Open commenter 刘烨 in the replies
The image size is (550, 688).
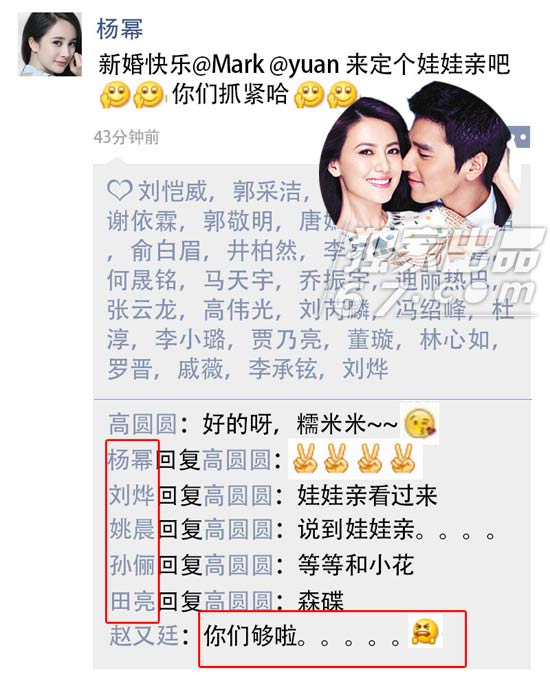[x=132, y=495]
